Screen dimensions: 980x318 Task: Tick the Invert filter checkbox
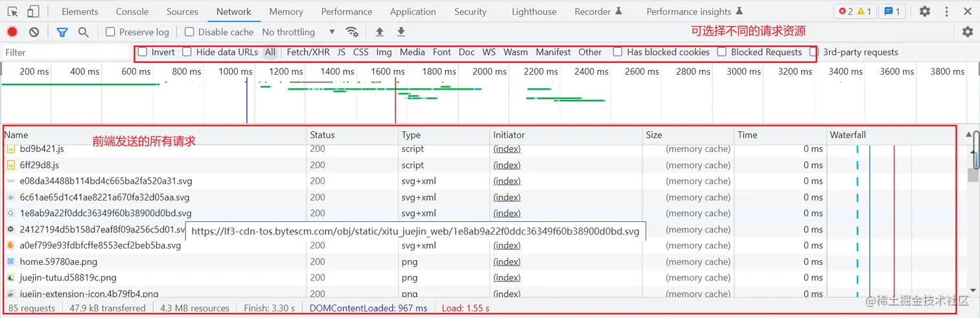[143, 52]
